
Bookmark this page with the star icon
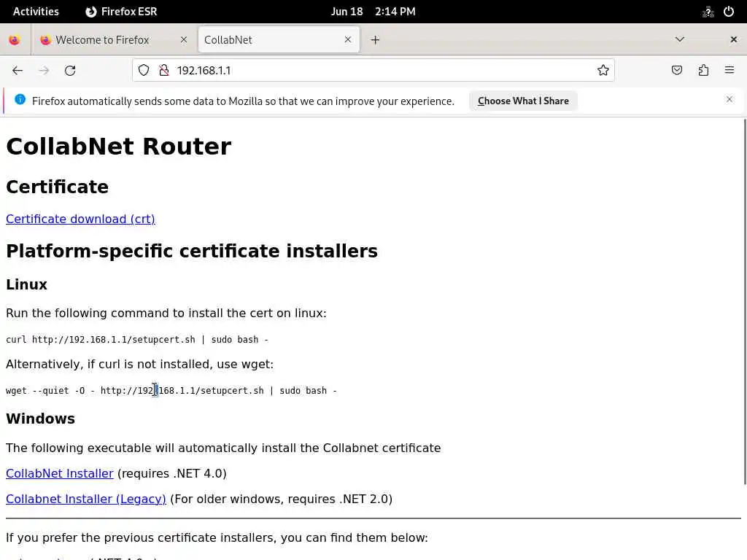coord(603,71)
